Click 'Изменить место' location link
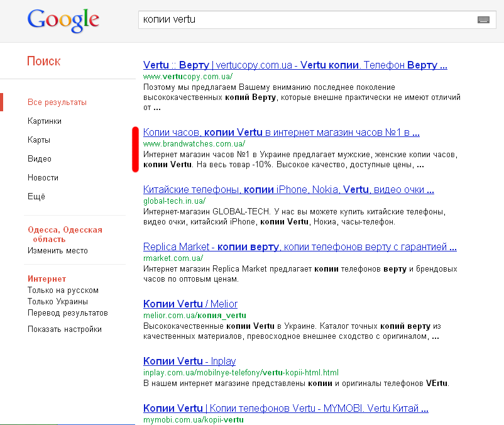 (x=58, y=251)
